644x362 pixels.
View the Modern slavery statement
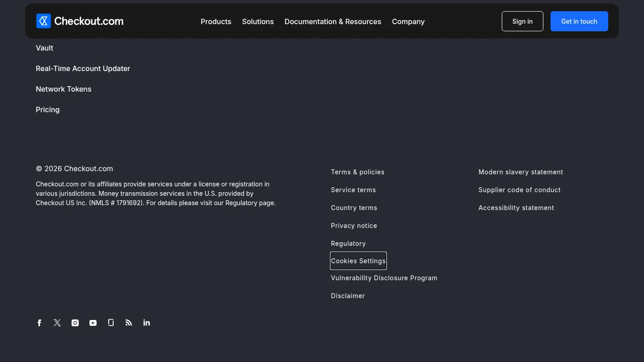coord(521,172)
